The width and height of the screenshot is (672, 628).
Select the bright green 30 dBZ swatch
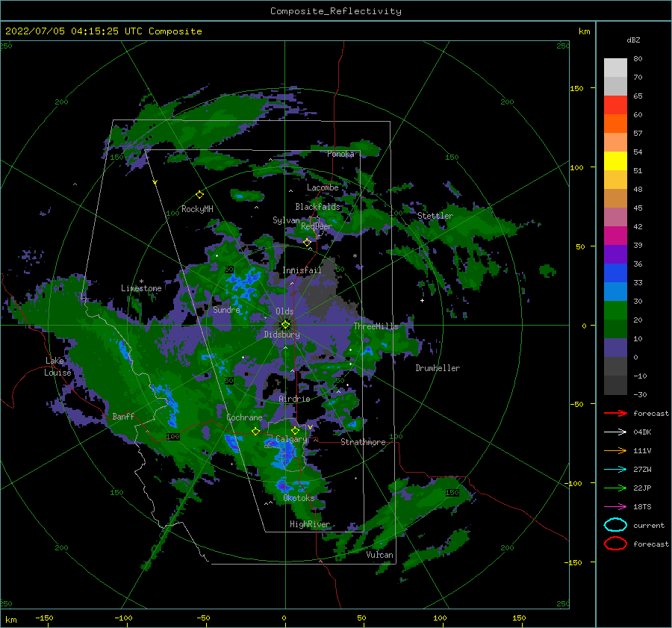(615, 310)
